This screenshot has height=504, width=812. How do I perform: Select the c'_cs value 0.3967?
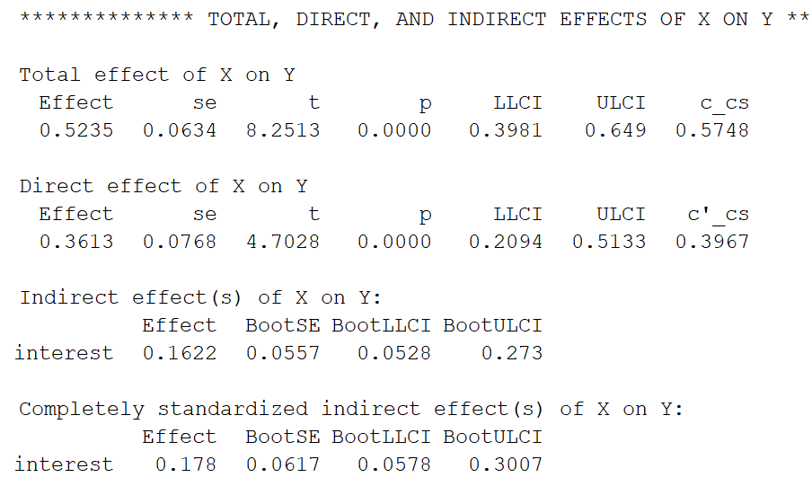tap(712, 242)
